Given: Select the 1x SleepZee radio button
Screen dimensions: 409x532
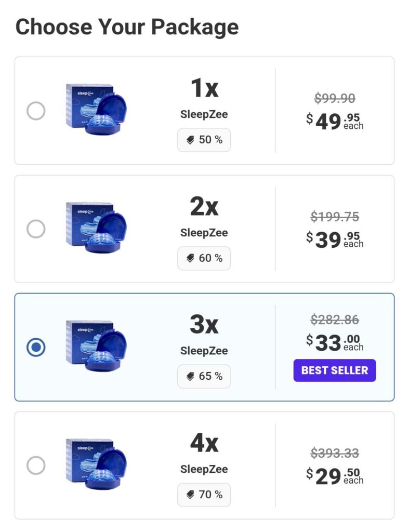Looking at the screenshot, I should (36, 111).
